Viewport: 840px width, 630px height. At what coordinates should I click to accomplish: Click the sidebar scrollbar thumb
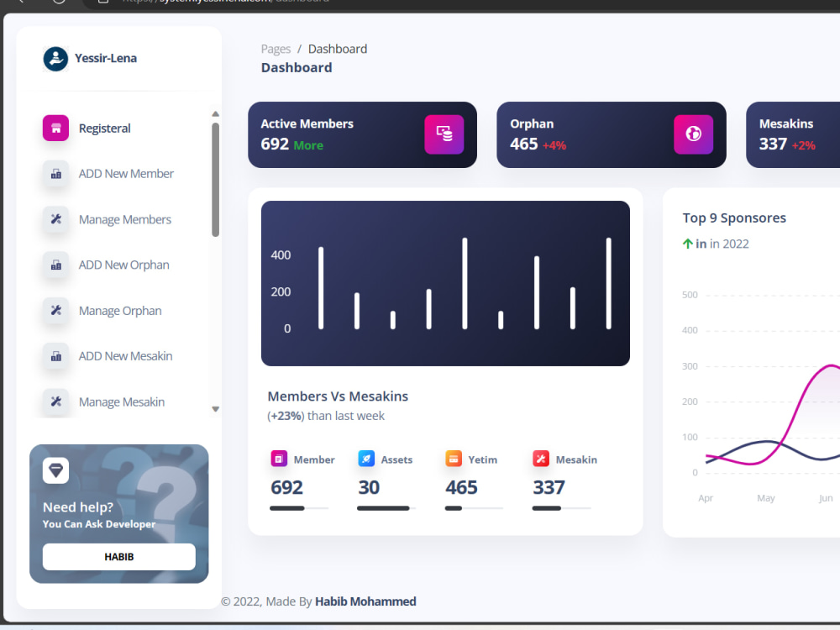(215, 180)
